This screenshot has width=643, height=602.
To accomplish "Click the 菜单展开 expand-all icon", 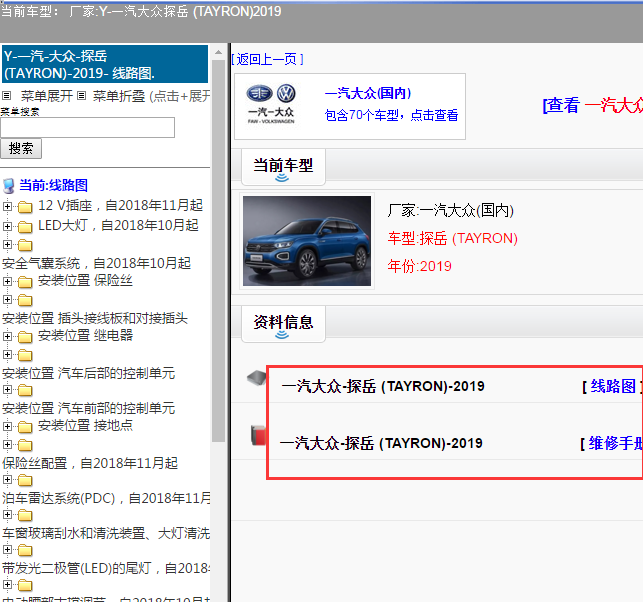I will tap(6, 96).
